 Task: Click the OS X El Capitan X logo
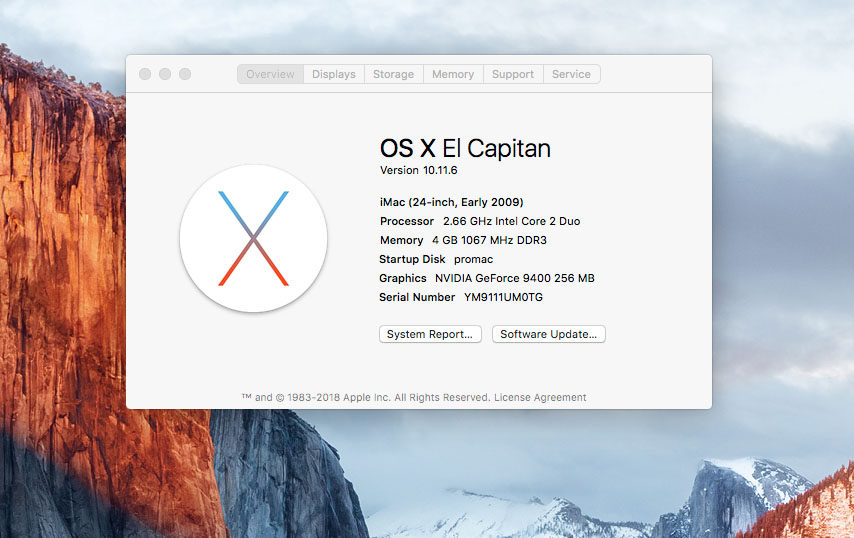[x=253, y=238]
